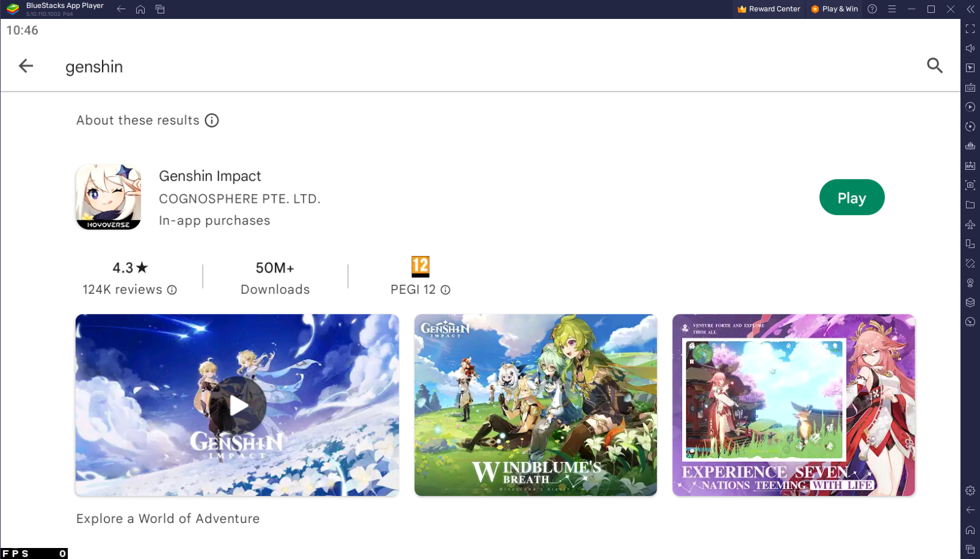
Task: Click the sidebar Android home icon
Action: point(970,530)
